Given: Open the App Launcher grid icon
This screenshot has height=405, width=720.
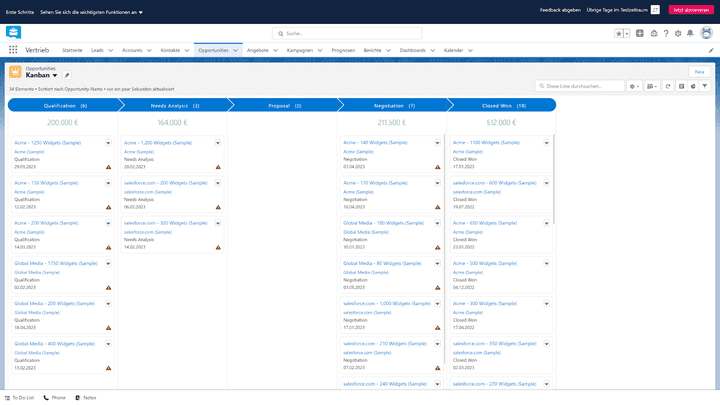Looking at the screenshot, I should click(x=13, y=50).
